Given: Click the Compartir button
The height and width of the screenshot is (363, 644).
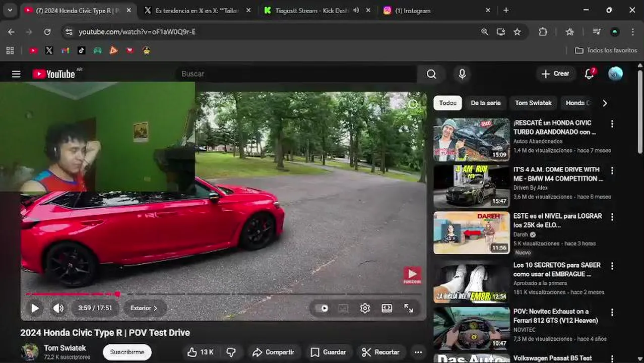Looking at the screenshot, I should [x=273, y=352].
